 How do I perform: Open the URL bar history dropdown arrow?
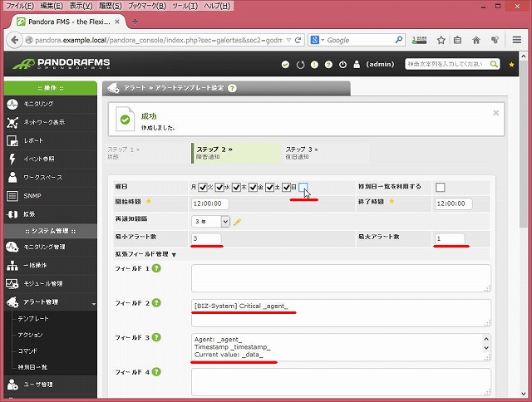point(288,40)
